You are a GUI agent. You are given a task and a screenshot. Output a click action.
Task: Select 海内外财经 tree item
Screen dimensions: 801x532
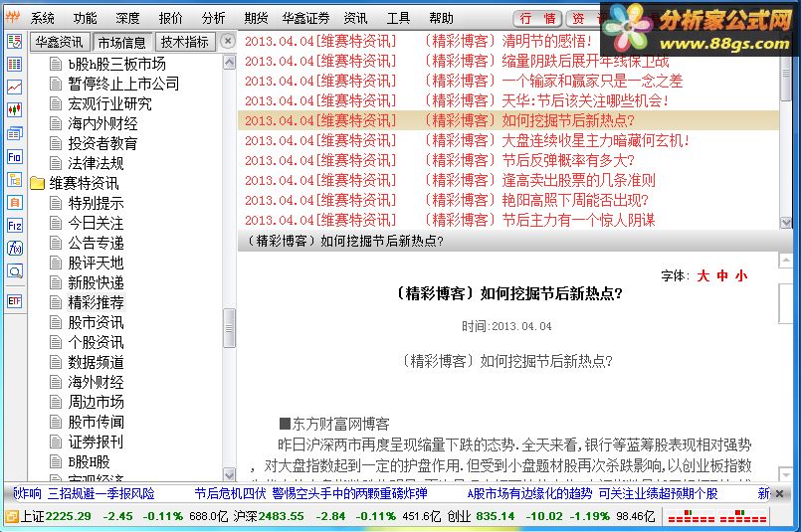pyautogui.click(x=102, y=123)
